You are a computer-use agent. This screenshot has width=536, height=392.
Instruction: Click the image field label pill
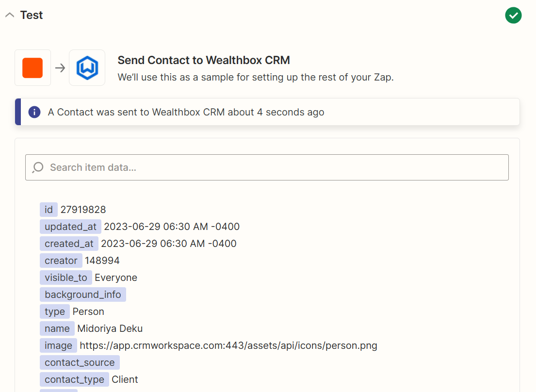click(x=58, y=345)
